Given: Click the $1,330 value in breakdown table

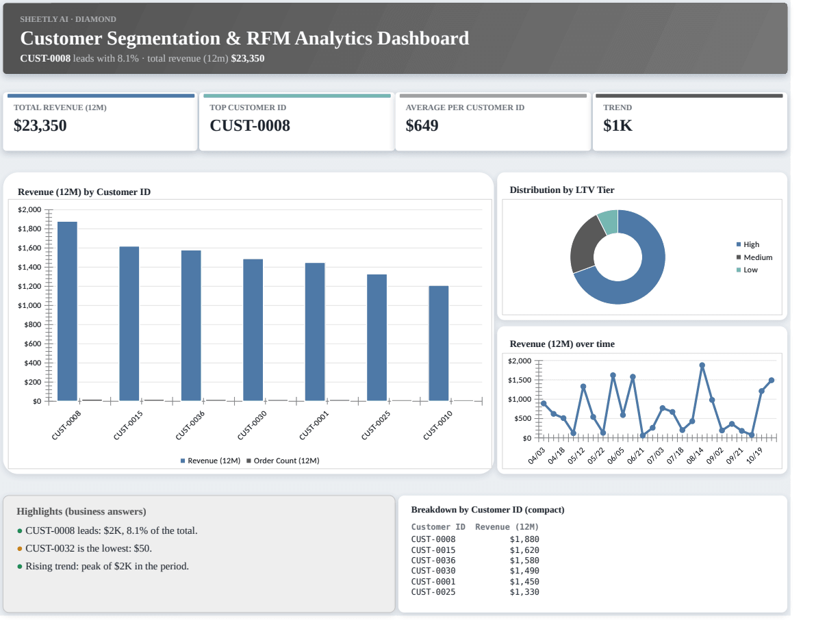Looking at the screenshot, I should point(524,592).
